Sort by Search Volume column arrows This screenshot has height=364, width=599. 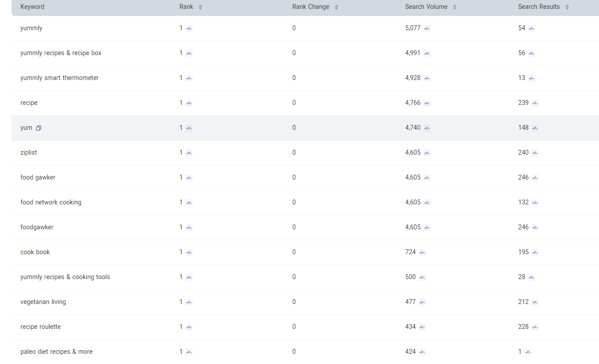pos(455,7)
